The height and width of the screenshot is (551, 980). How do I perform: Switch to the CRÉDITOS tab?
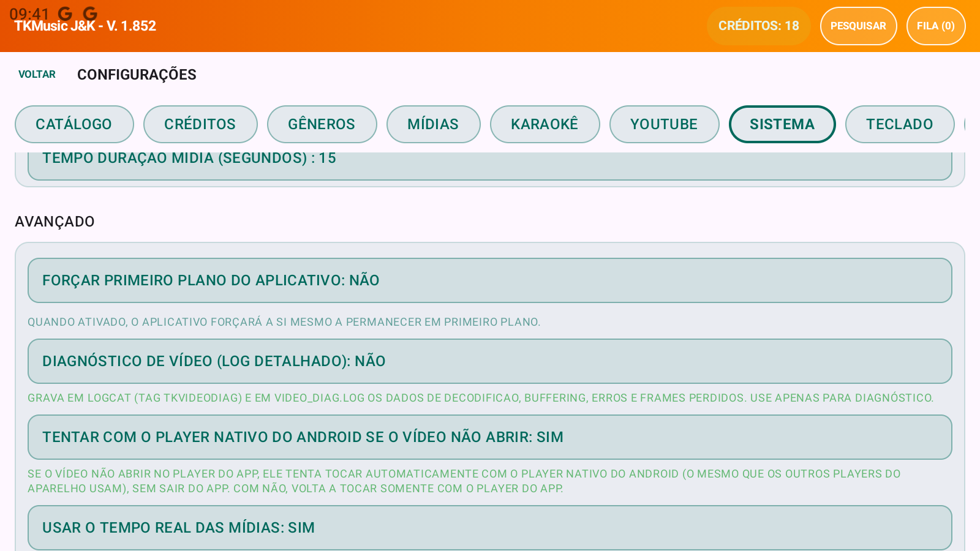[200, 124]
